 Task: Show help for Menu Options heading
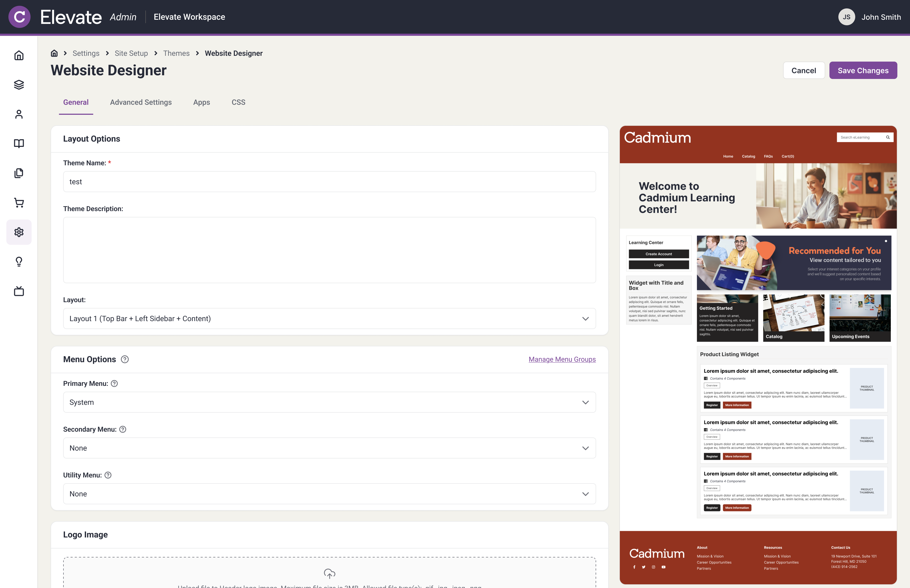tap(125, 359)
